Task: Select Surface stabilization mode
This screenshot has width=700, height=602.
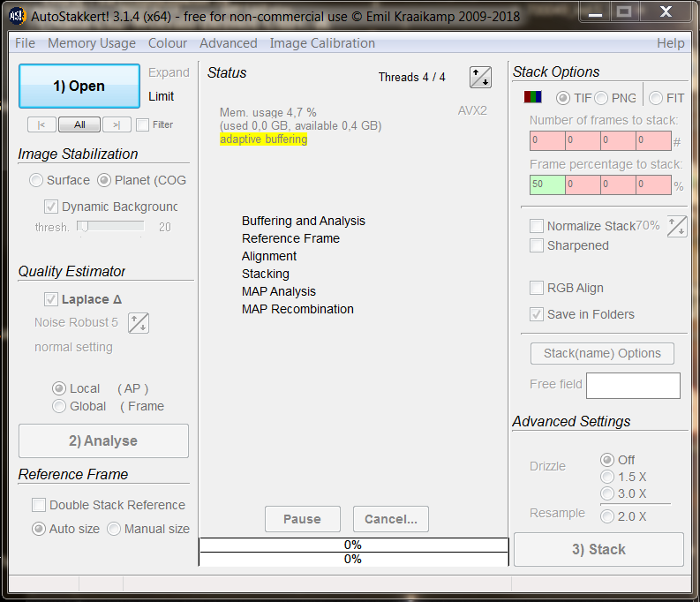Action: tap(35, 180)
